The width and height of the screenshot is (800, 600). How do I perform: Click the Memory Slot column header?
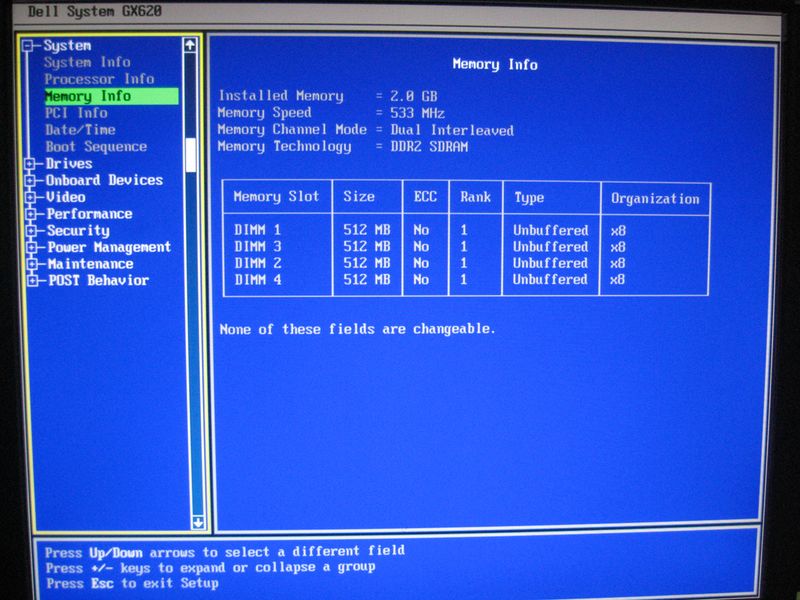[276, 196]
